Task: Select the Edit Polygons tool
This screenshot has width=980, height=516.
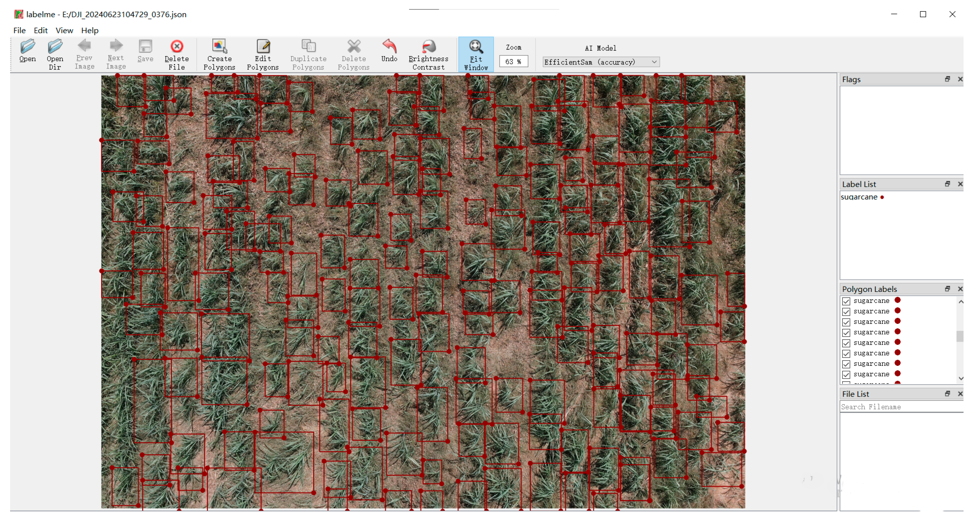Action: click(x=262, y=47)
